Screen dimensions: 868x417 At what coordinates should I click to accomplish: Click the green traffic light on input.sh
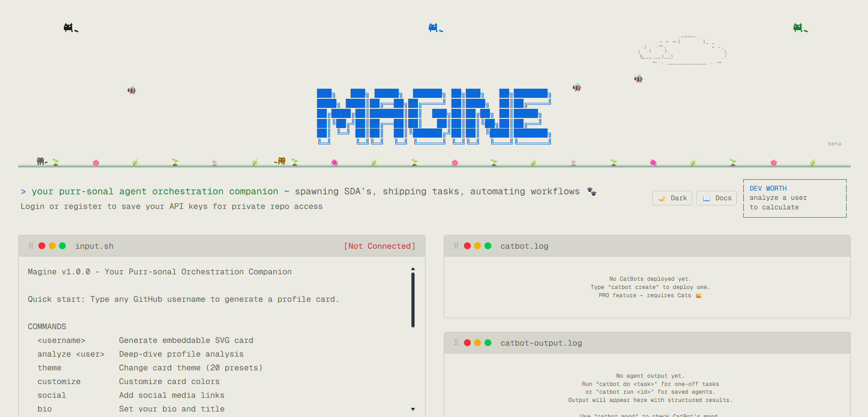tap(64, 246)
